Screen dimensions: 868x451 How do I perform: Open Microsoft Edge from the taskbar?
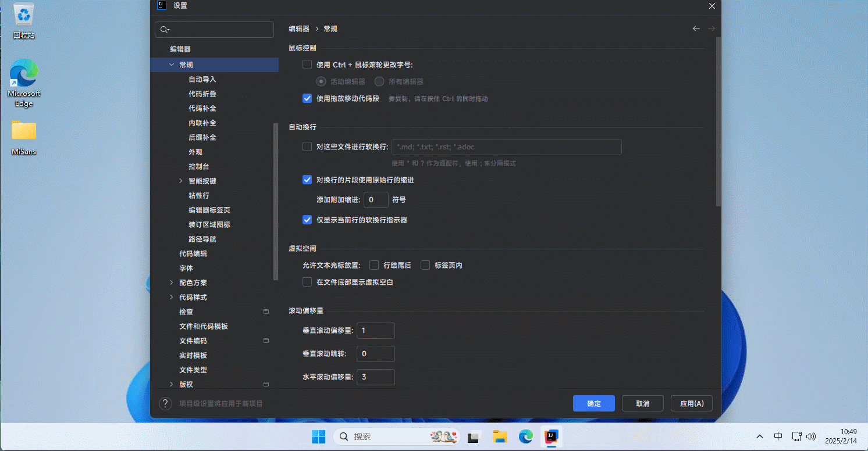[526, 436]
